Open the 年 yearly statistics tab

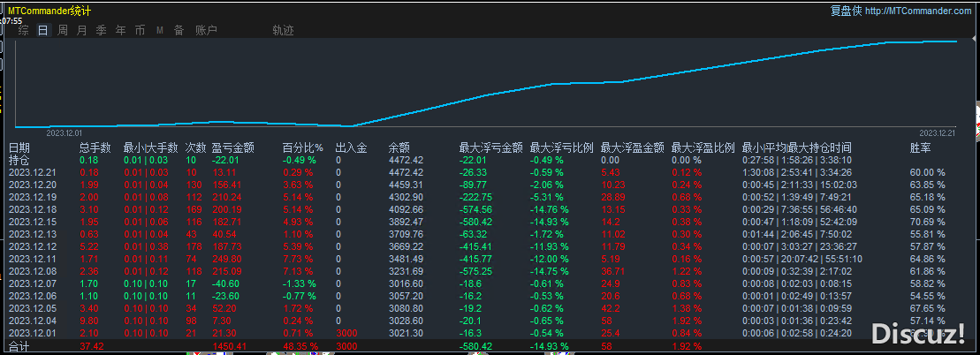(x=120, y=30)
